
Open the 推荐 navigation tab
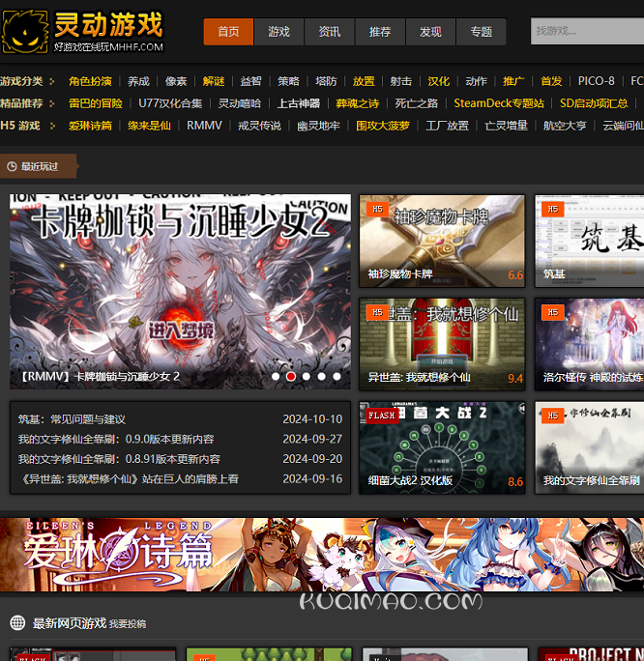(x=380, y=32)
